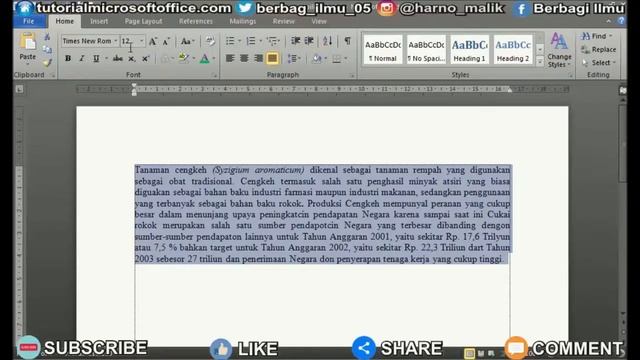Open Paragraph dialog launcher
The height and width of the screenshot is (360, 640).
click(352, 75)
